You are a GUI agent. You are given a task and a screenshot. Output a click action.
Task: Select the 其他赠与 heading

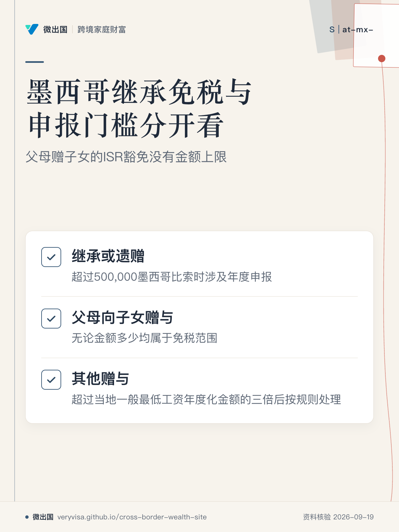[x=100, y=379]
